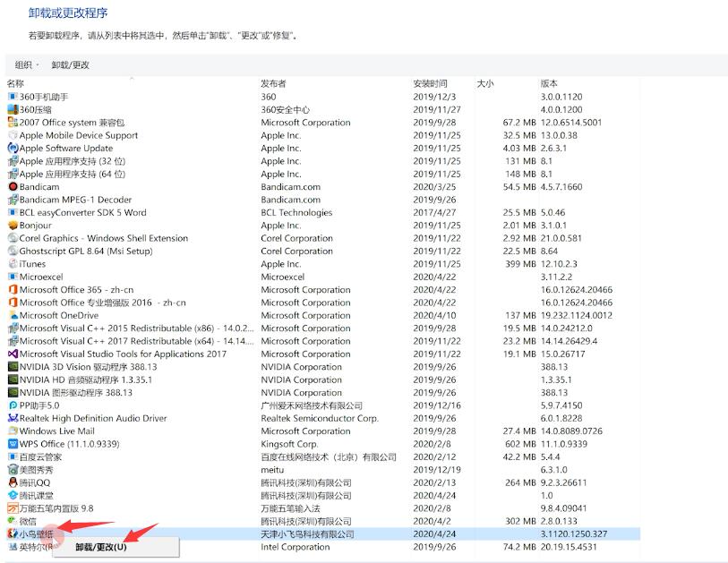
Task: Select NVIDIA 图形驱动程序 388.13 name
Action: point(76,393)
